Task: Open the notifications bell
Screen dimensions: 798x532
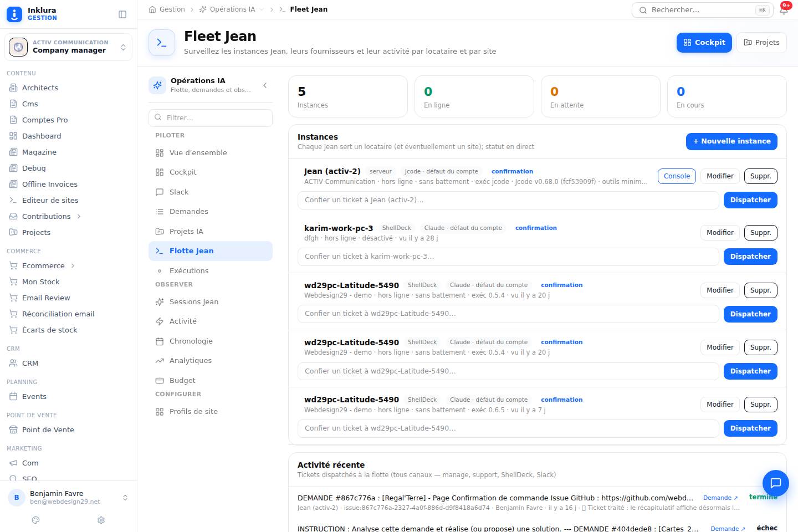Action: pos(784,10)
